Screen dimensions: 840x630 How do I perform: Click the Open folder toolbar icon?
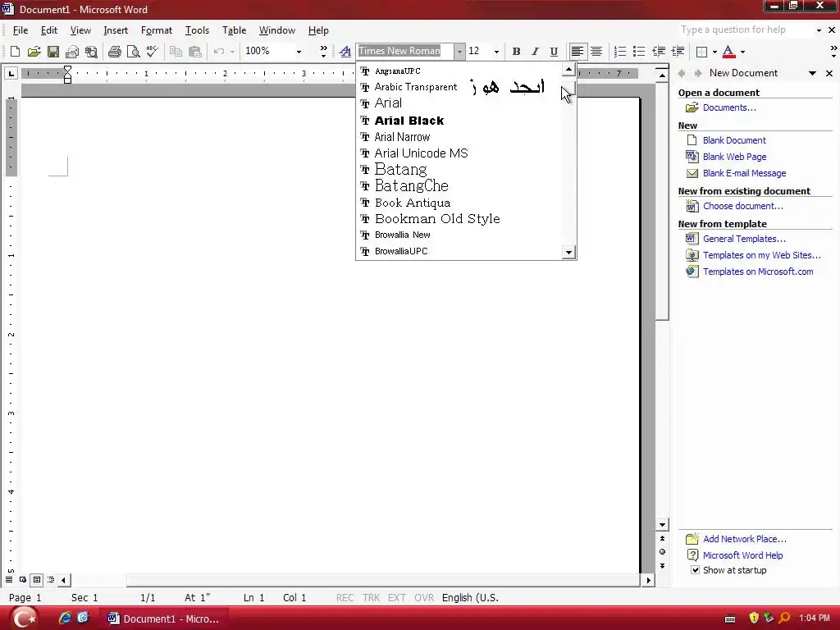(34, 52)
